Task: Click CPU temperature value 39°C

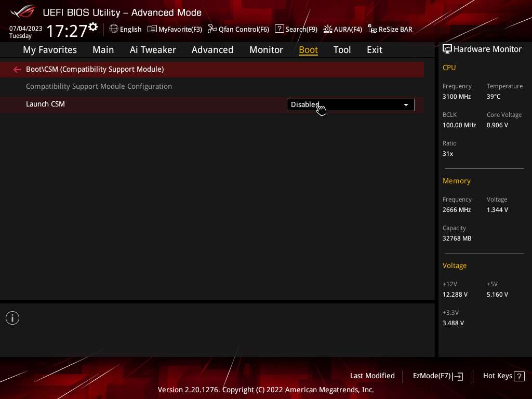Action: click(494, 97)
